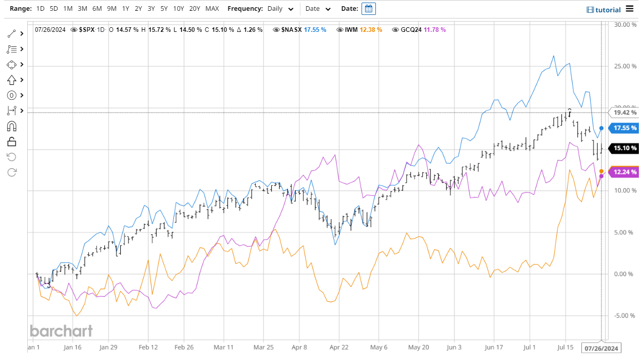Toggle magnet snap mode
Screen dimensions: 644x362
[12, 126]
